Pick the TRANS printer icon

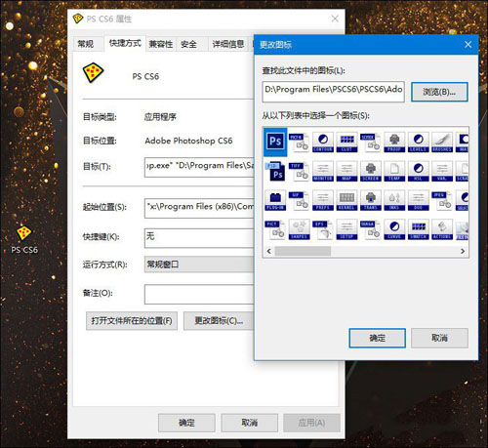(x=371, y=200)
